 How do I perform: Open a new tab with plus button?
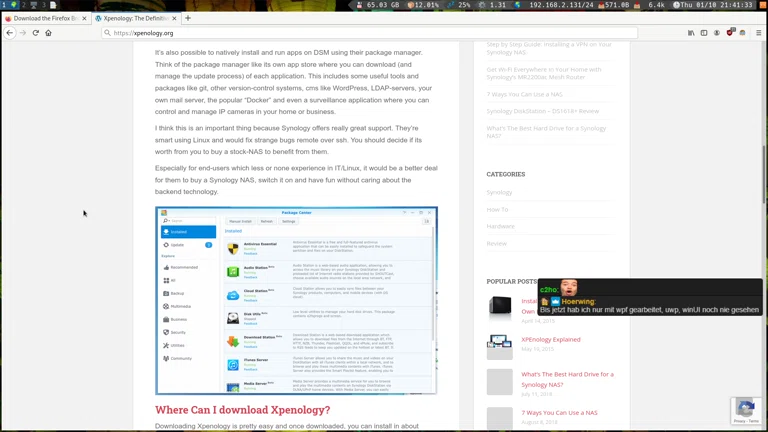(x=187, y=18)
